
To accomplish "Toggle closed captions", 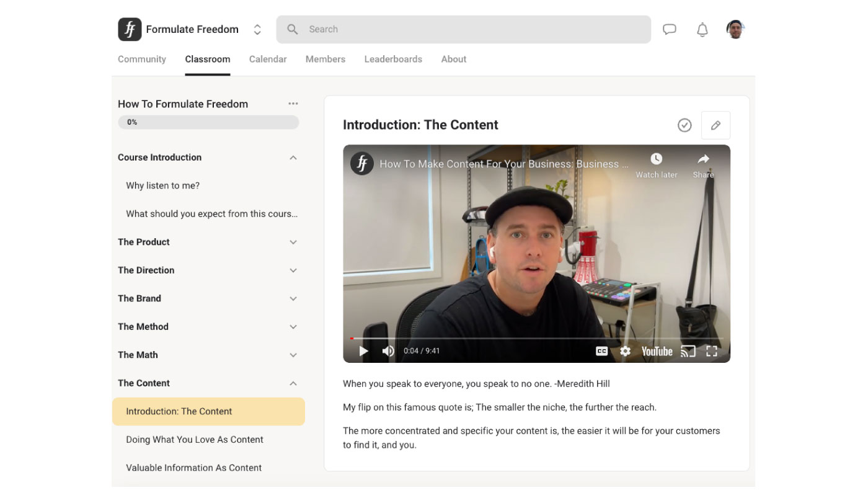I will 601,351.
